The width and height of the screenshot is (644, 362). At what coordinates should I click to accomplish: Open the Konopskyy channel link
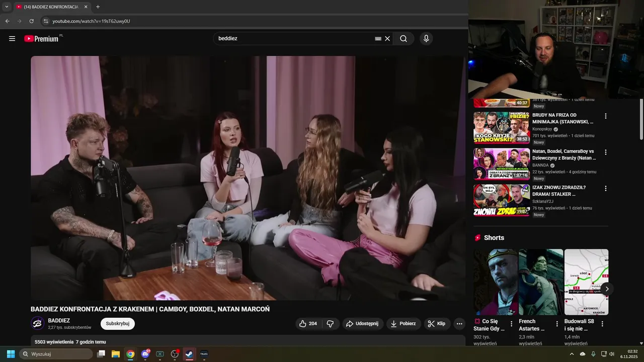click(x=542, y=129)
